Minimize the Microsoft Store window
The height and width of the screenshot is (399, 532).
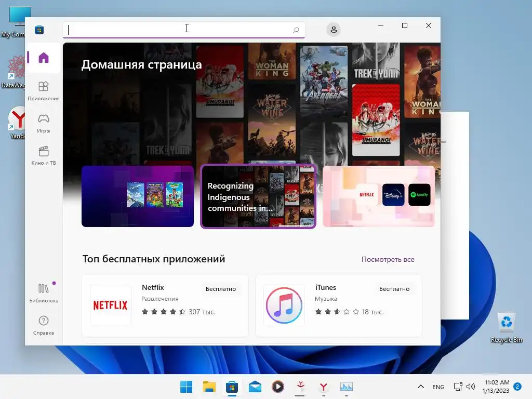pyautogui.click(x=381, y=26)
